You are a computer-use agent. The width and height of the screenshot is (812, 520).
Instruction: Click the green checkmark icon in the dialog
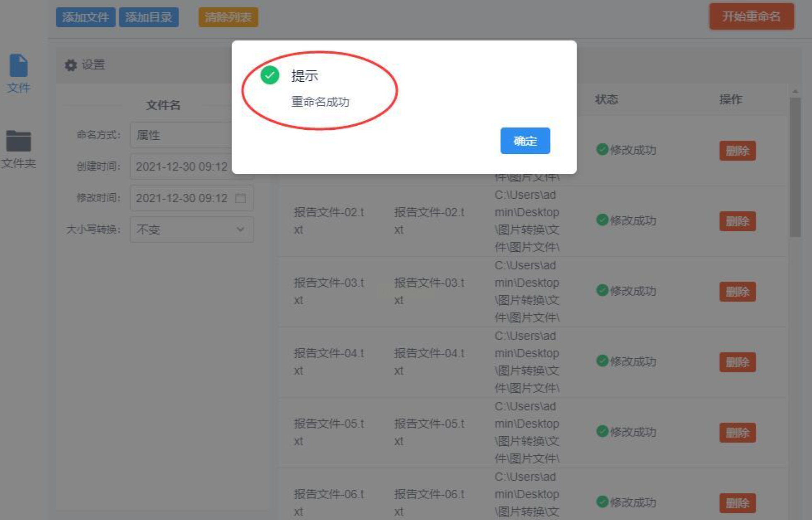click(270, 75)
